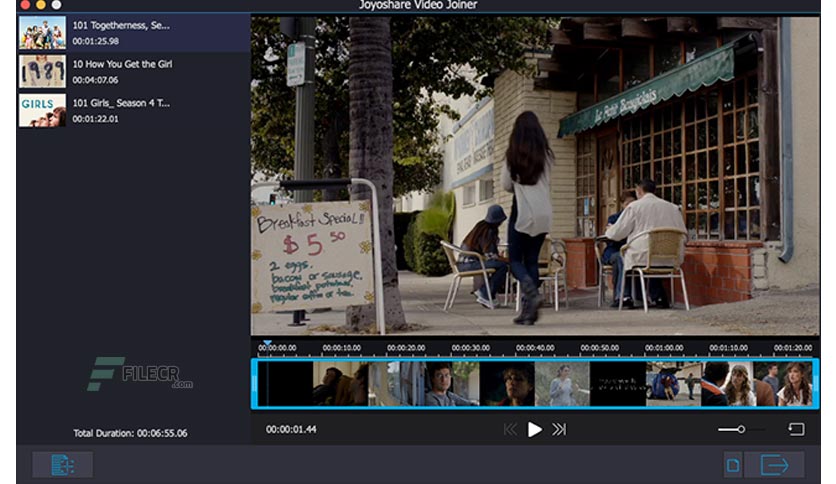Skip to the previous frame button
Screen dimensions: 836x484
[510, 430]
